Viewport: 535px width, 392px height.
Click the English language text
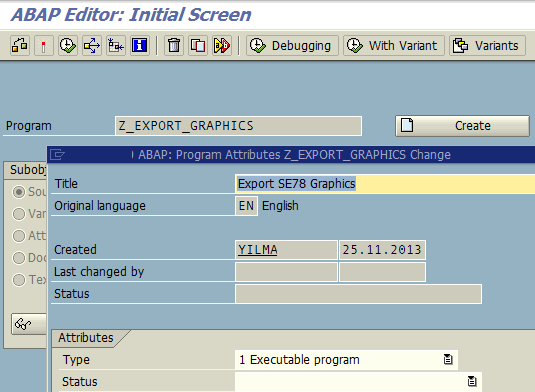tap(280, 206)
